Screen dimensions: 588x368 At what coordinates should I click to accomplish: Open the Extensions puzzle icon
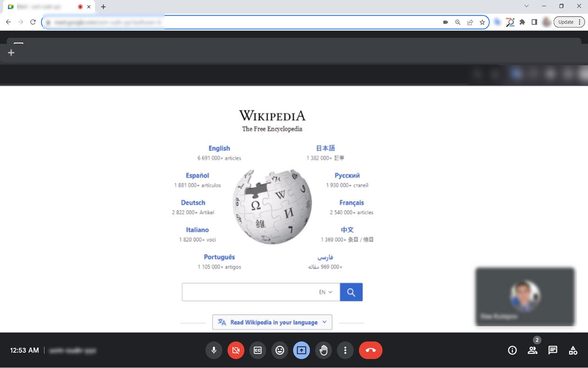(522, 22)
